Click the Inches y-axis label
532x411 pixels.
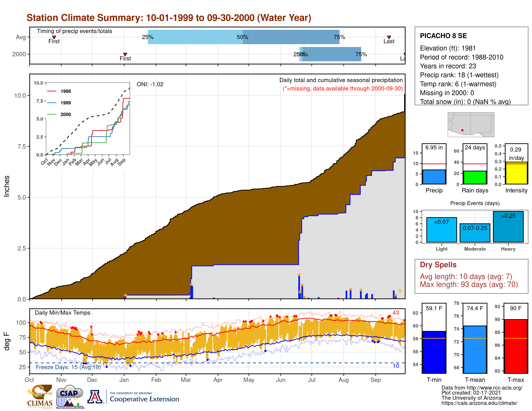[x=7, y=186]
